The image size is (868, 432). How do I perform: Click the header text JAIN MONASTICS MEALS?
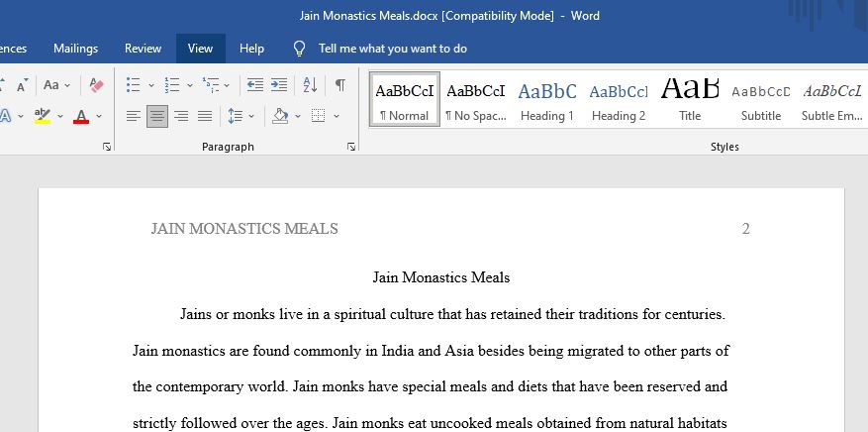pos(244,229)
